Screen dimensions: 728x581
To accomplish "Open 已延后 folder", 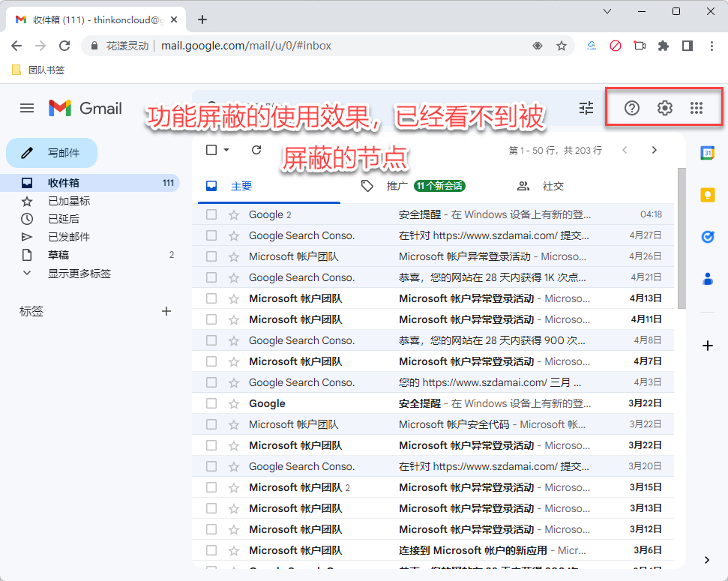I will tap(64, 219).
